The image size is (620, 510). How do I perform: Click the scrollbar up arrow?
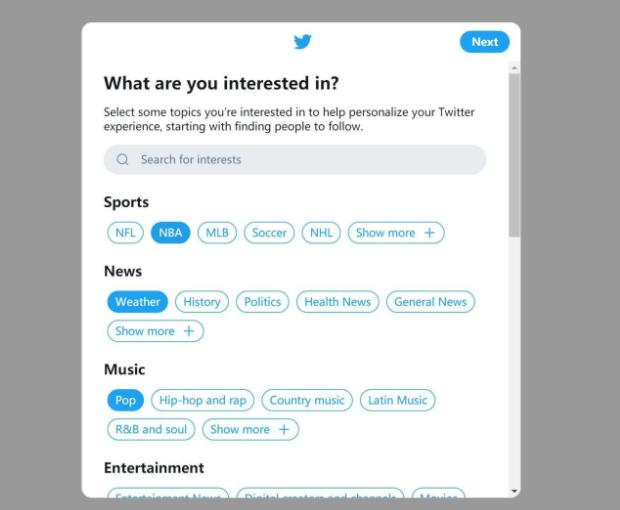(x=514, y=68)
